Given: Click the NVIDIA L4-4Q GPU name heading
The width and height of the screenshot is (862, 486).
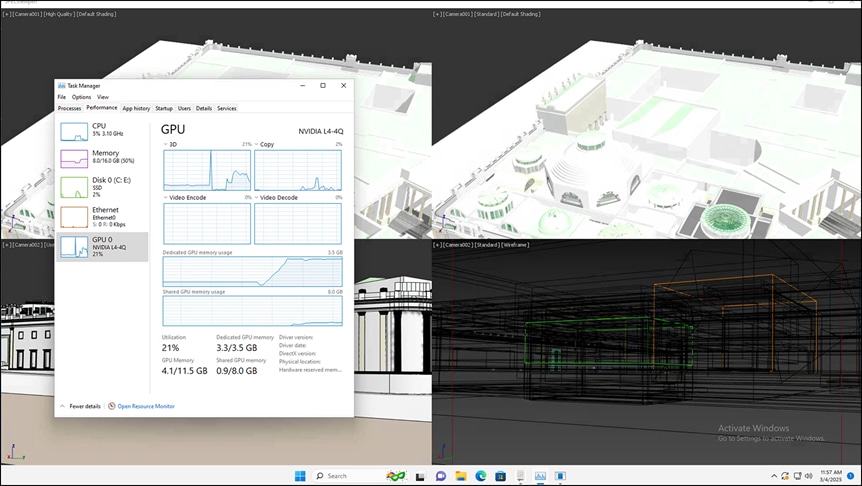Looking at the screenshot, I should [x=321, y=131].
